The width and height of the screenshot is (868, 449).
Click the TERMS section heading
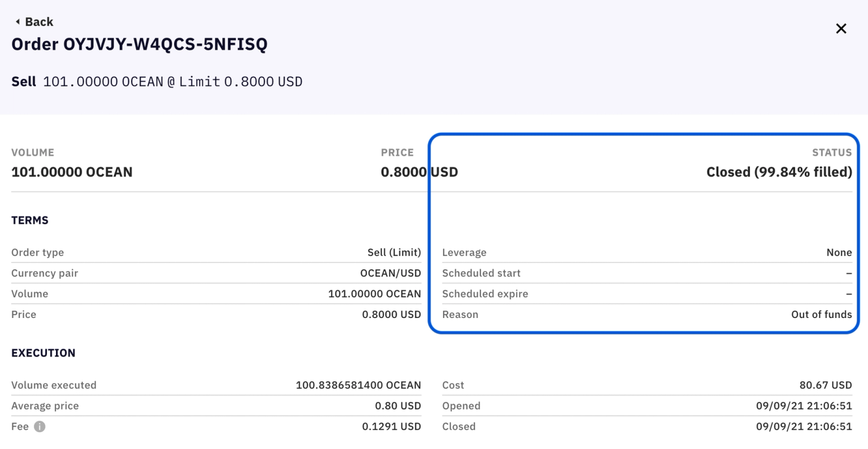29,220
